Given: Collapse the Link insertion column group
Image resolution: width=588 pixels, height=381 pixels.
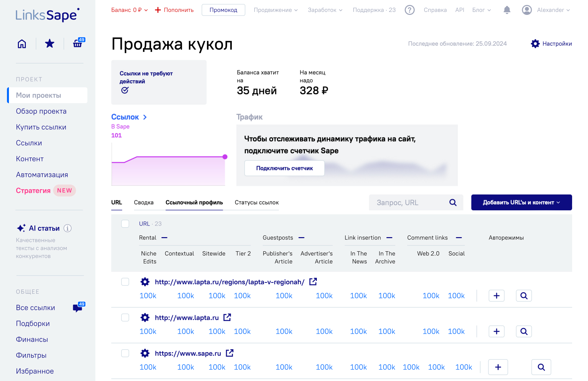Looking at the screenshot, I should pos(389,237).
